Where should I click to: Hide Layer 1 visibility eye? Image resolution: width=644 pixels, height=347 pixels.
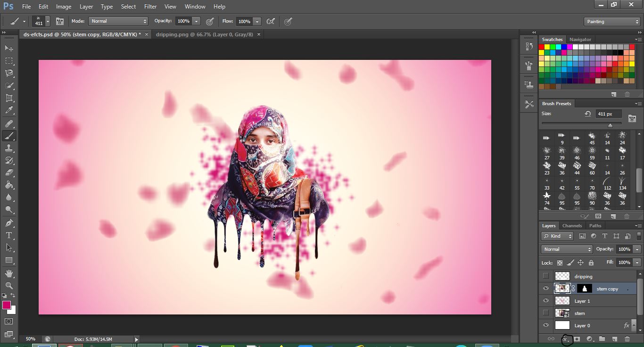546,301
